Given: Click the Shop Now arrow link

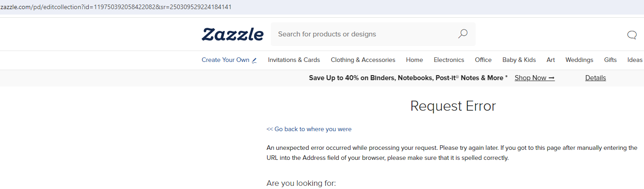Looking at the screenshot, I should click(534, 78).
